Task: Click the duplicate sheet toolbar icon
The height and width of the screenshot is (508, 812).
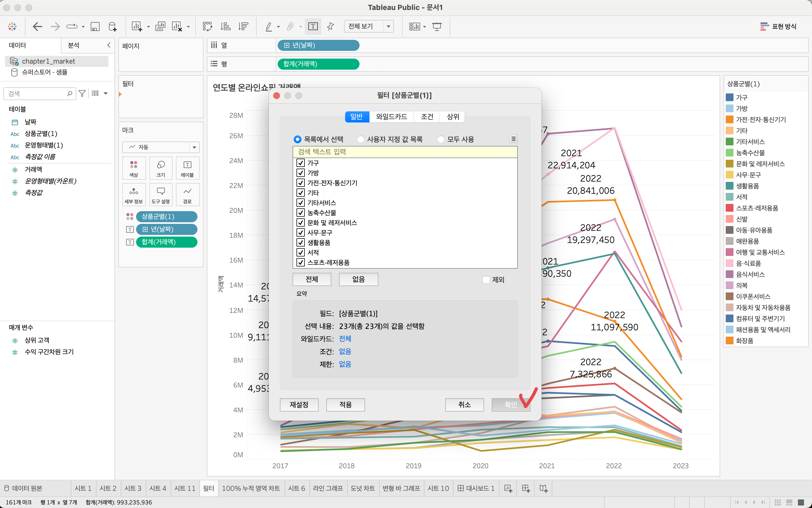Action: pos(160,27)
